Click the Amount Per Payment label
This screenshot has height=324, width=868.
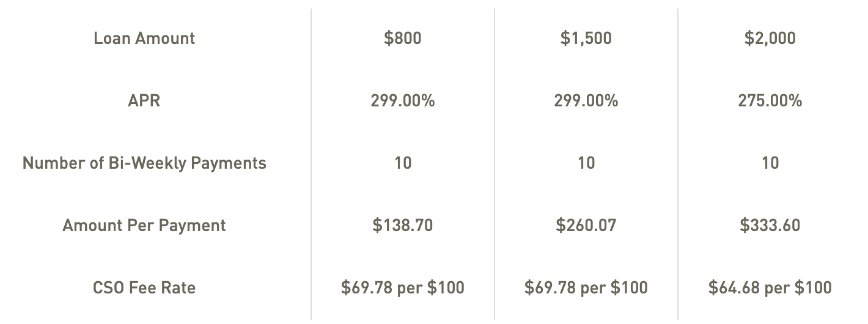point(144,226)
